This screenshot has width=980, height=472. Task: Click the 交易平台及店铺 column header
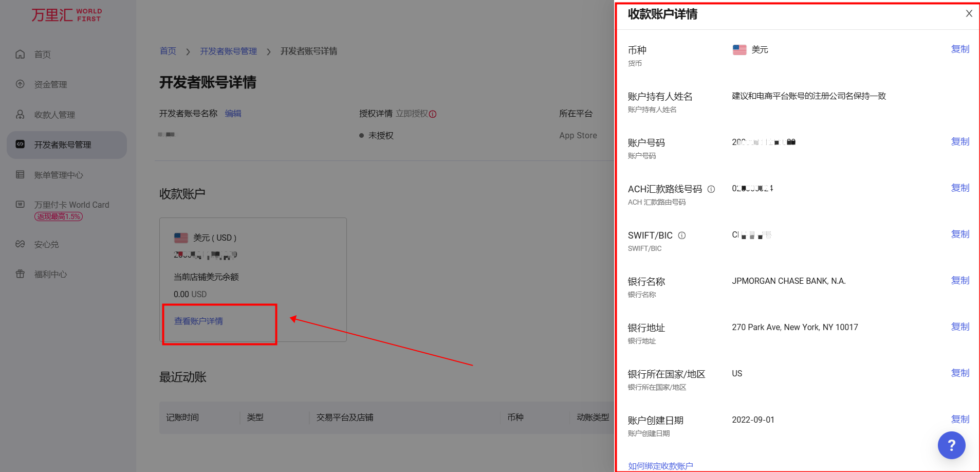click(x=345, y=417)
